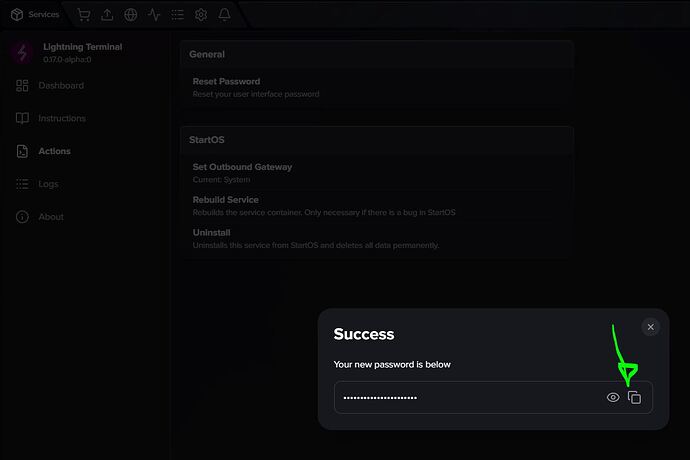This screenshot has height=460, width=690.
Task: Click inside the masked password field
Action: point(469,397)
